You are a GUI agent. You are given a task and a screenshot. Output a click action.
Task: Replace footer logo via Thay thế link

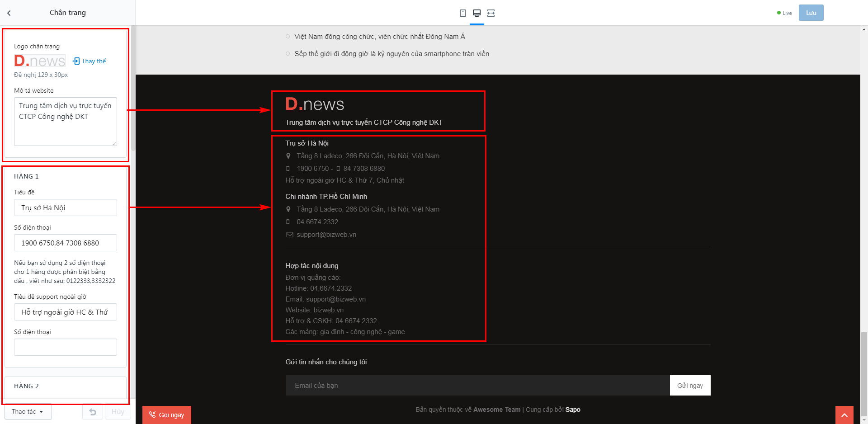point(90,61)
